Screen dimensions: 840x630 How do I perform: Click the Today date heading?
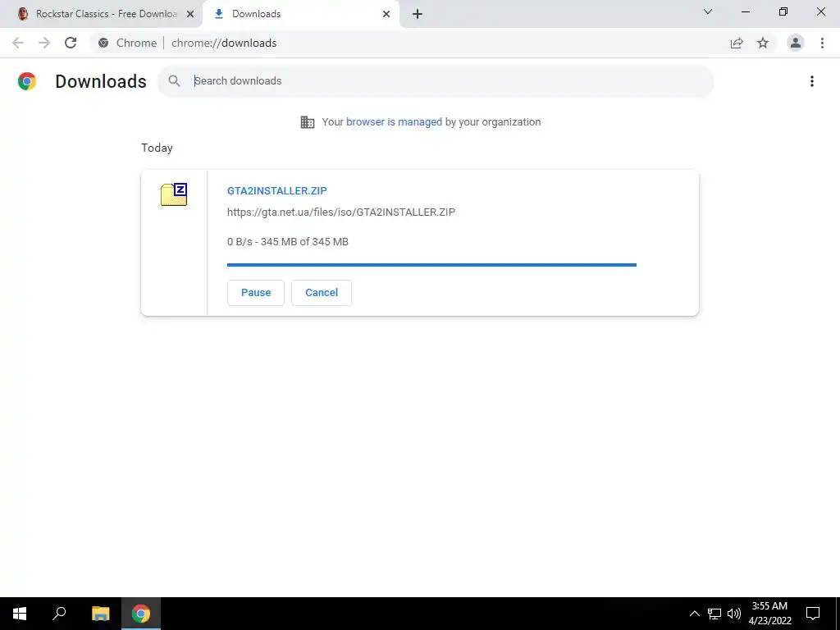(157, 148)
